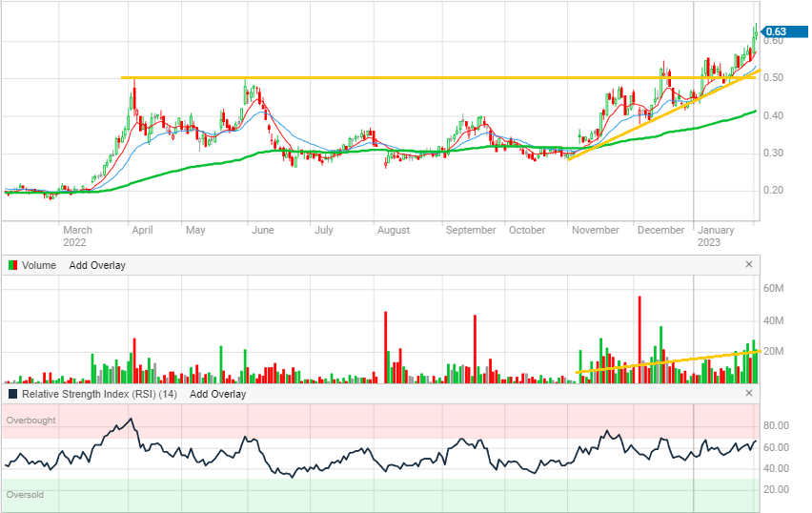Click the tallest red volume bar in December
Image resolution: width=812 pixels, height=513 pixels.
point(639,339)
